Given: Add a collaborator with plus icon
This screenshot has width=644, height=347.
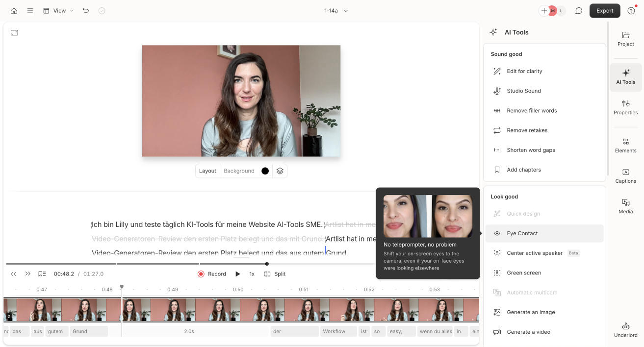Looking at the screenshot, I should coord(544,11).
